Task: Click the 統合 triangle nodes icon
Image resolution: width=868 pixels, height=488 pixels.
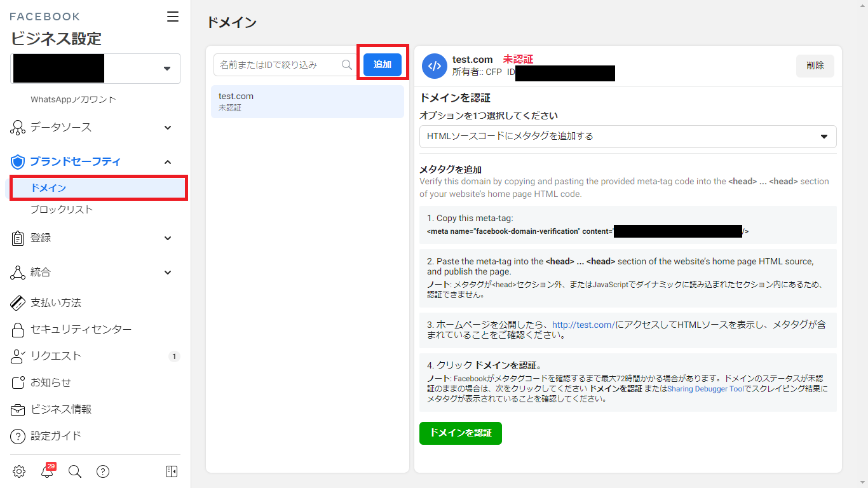Action: click(18, 273)
